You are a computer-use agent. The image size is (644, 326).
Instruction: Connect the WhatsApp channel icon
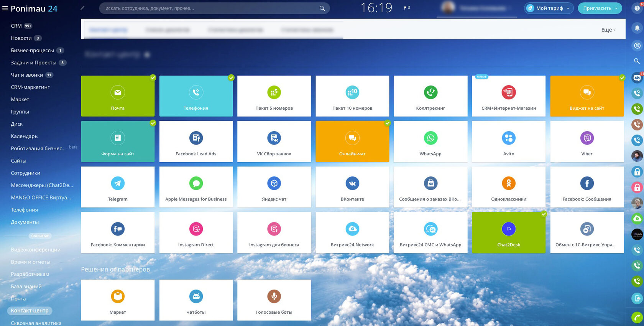click(430, 138)
